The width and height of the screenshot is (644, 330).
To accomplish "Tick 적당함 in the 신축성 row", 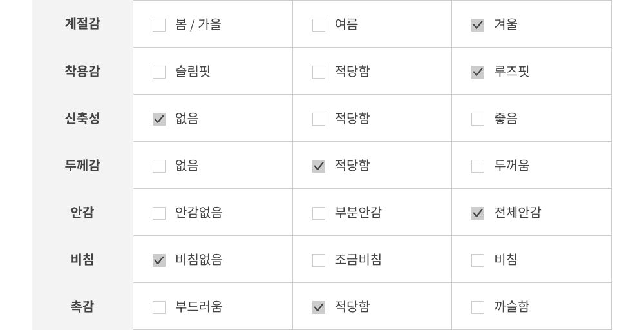I will click(319, 119).
